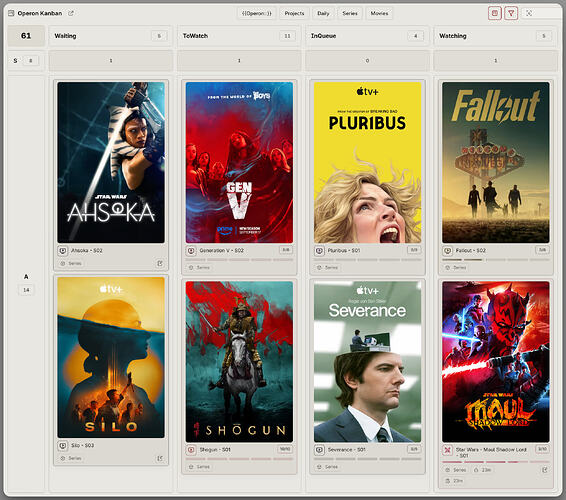
Task: Click the red calendar icon button in header
Action: (495, 13)
